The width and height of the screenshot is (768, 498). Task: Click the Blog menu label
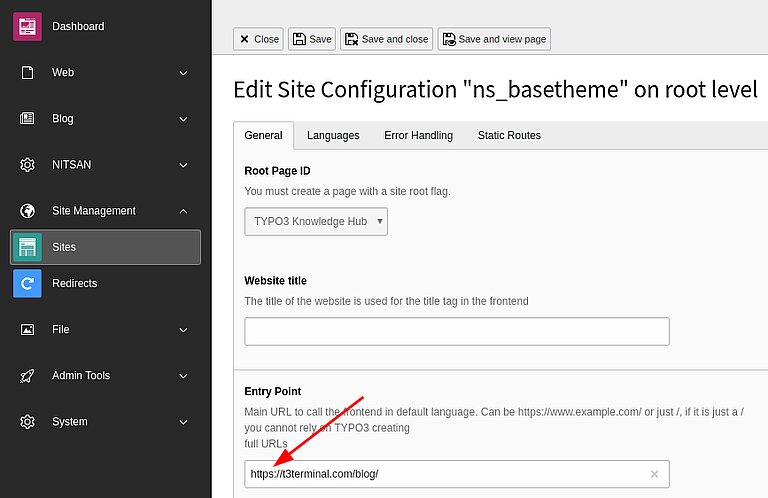[x=63, y=119]
